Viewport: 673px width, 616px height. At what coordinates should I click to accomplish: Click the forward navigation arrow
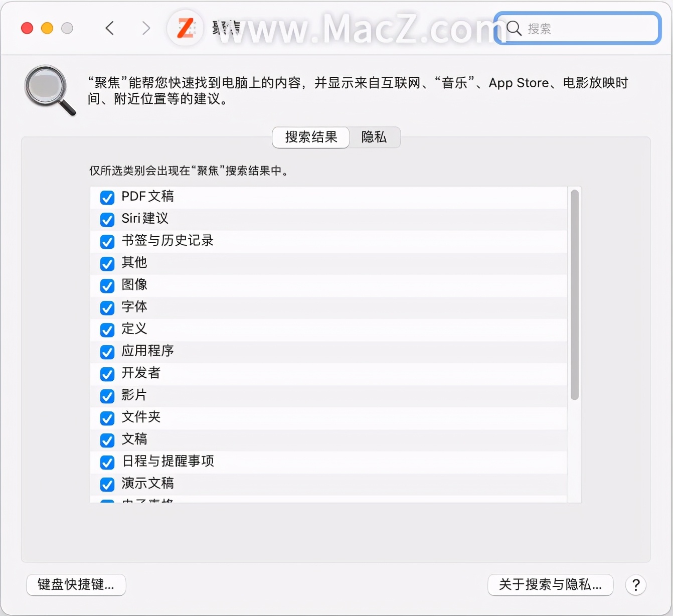(146, 29)
